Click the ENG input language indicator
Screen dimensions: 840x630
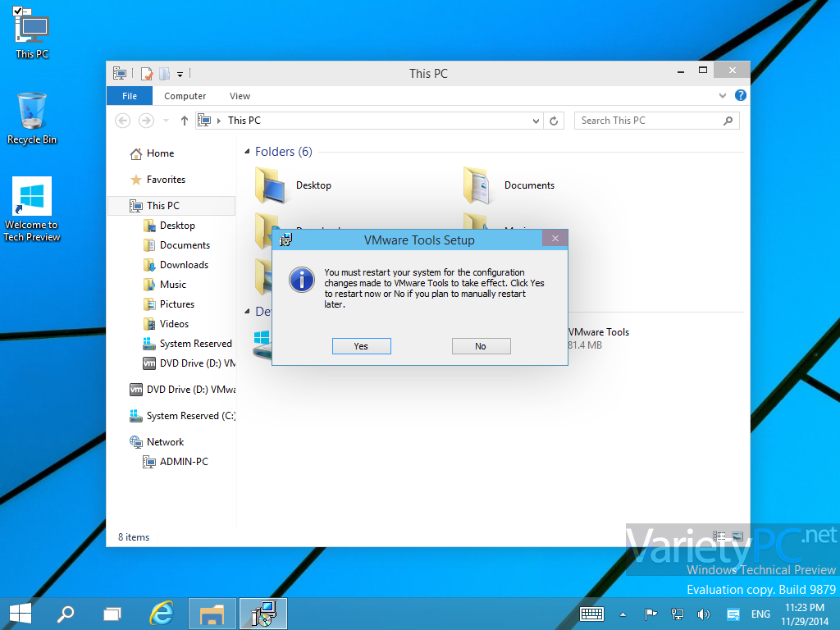pyautogui.click(x=760, y=614)
